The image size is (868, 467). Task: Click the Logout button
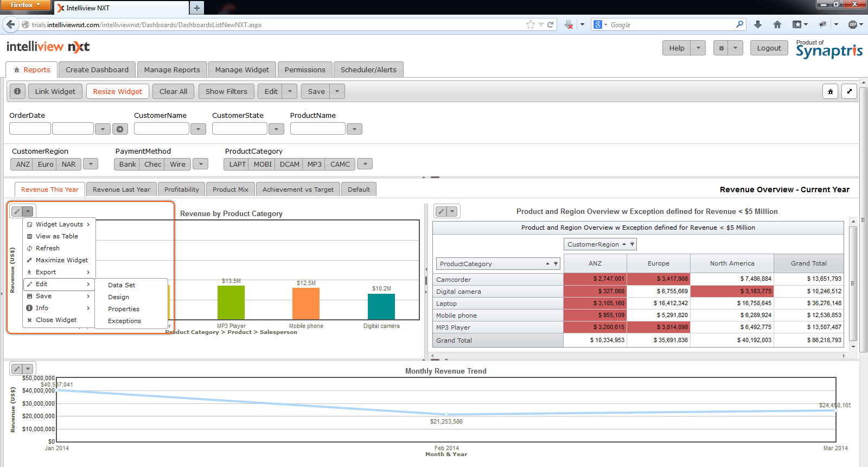769,48
